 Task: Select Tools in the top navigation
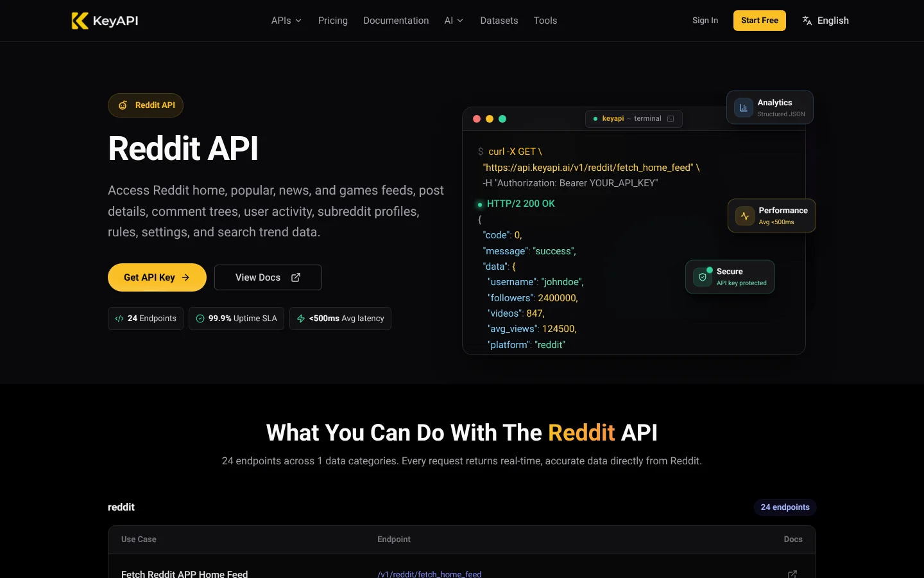[x=545, y=21]
